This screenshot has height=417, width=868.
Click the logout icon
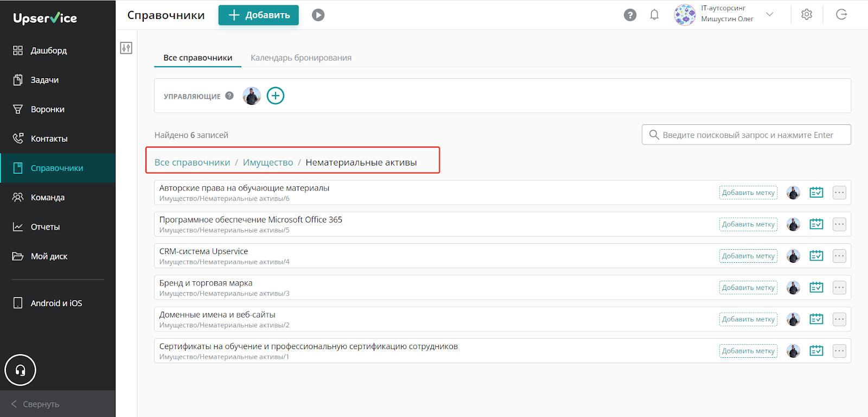[841, 15]
